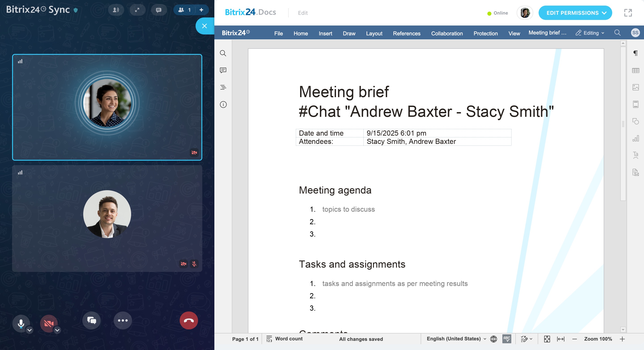Open header and footer settings icon
Viewport: 644px width, 350px height.
[x=635, y=104]
